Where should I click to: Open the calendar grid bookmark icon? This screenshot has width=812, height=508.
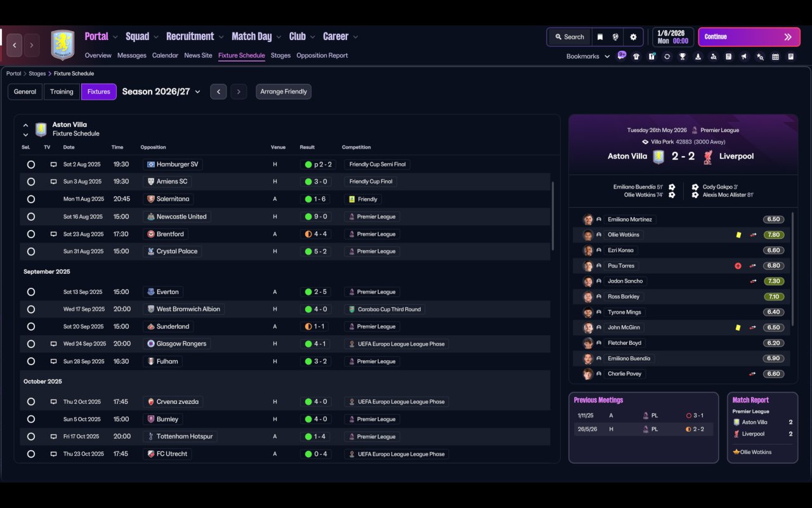[x=775, y=57]
